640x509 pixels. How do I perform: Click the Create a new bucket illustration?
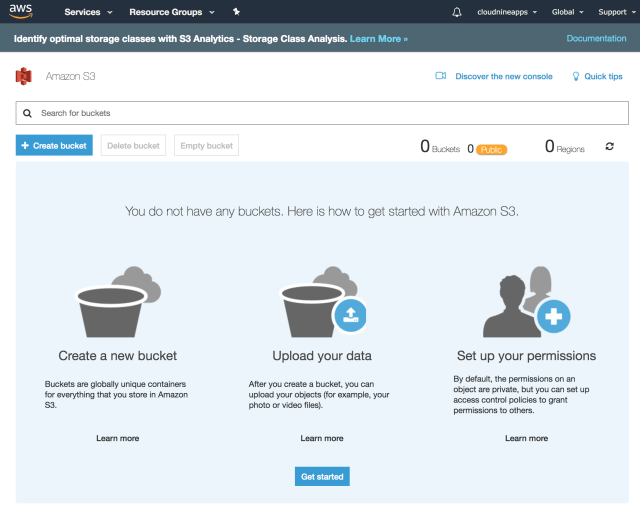click(118, 302)
